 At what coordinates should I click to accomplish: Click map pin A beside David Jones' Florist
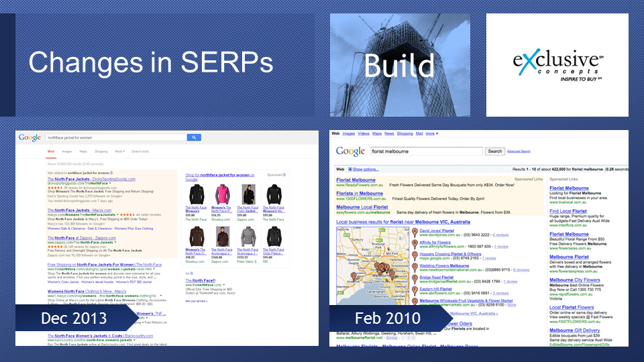tap(415, 233)
